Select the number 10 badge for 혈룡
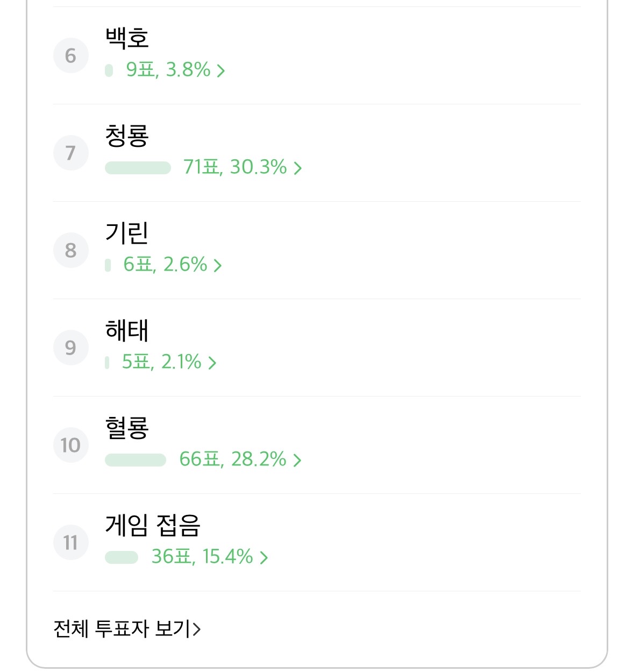633x672 pixels. pos(71,445)
